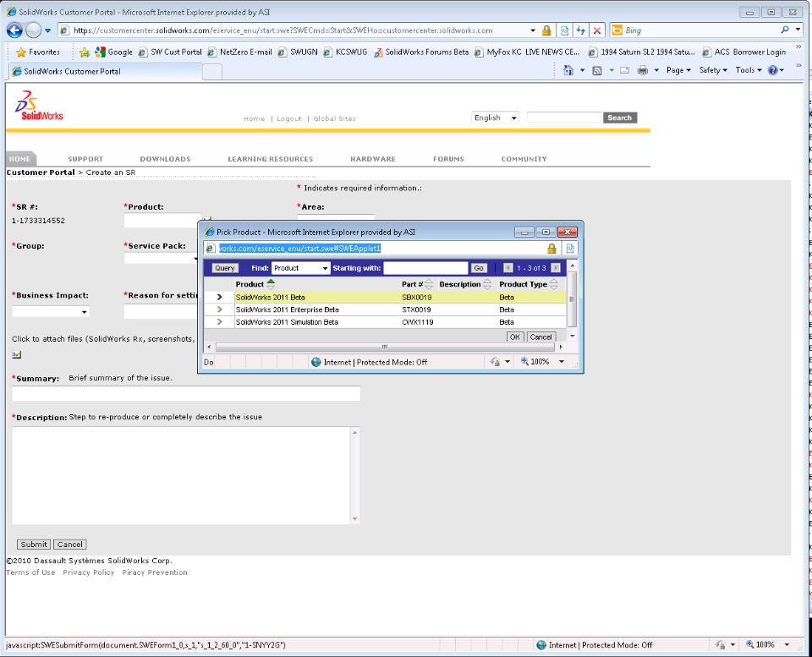
Task: Sort by the Product column arrows
Action: (x=271, y=284)
